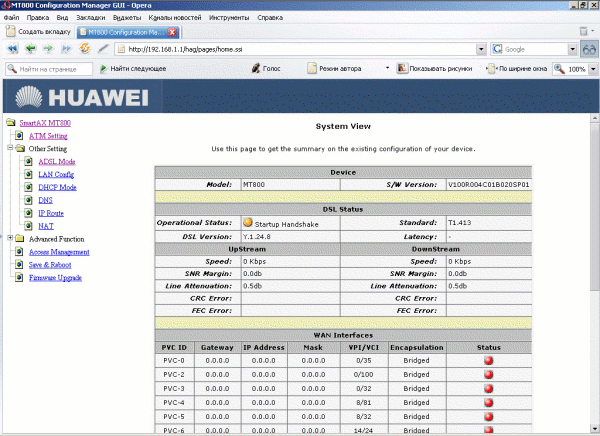This screenshot has height=436, width=600.
Task: Open the Save & Reboot link
Action: (50, 265)
